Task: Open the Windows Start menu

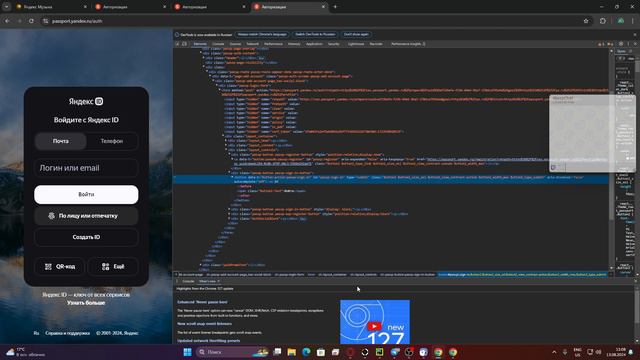Action: [x=187, y=352]
